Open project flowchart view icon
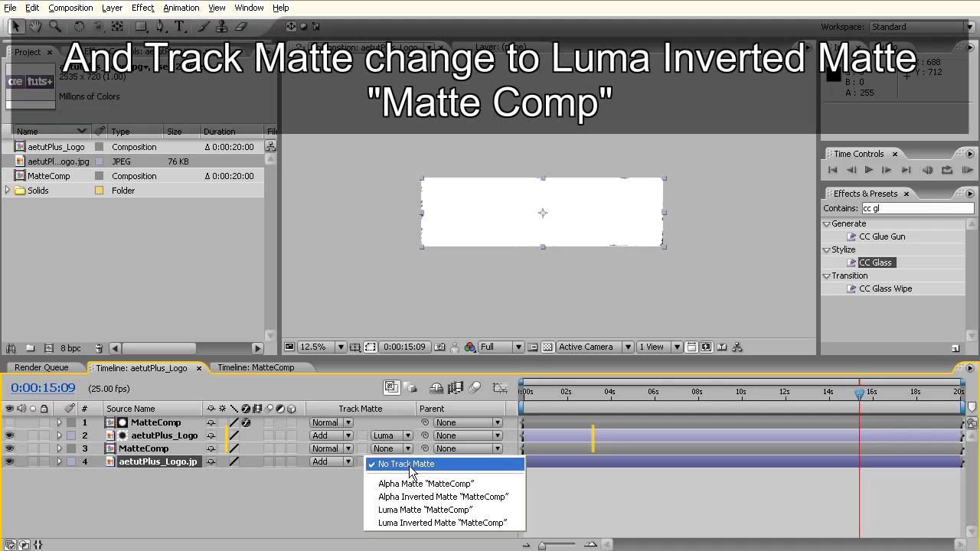980x551 pixels. coord(270,146)
